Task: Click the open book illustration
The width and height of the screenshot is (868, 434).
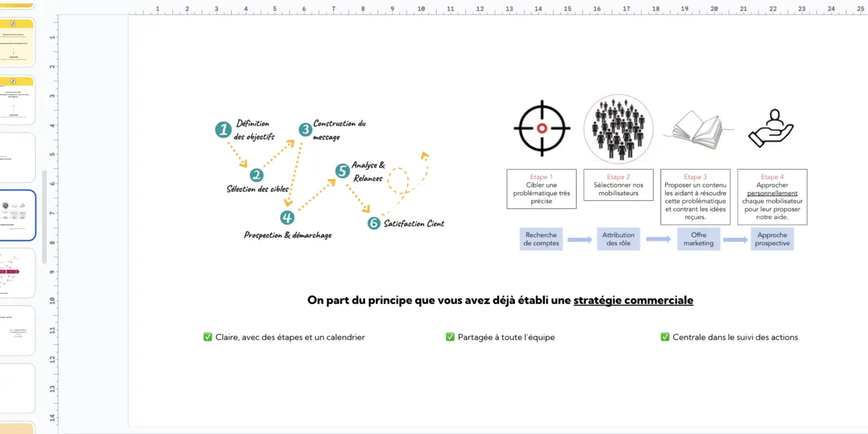Action: [x=696, y=129]
